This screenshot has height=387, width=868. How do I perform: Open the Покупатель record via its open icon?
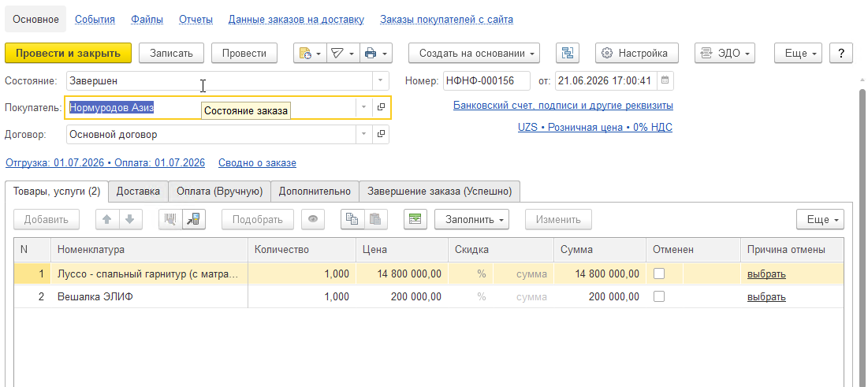[x=381, y=107]
